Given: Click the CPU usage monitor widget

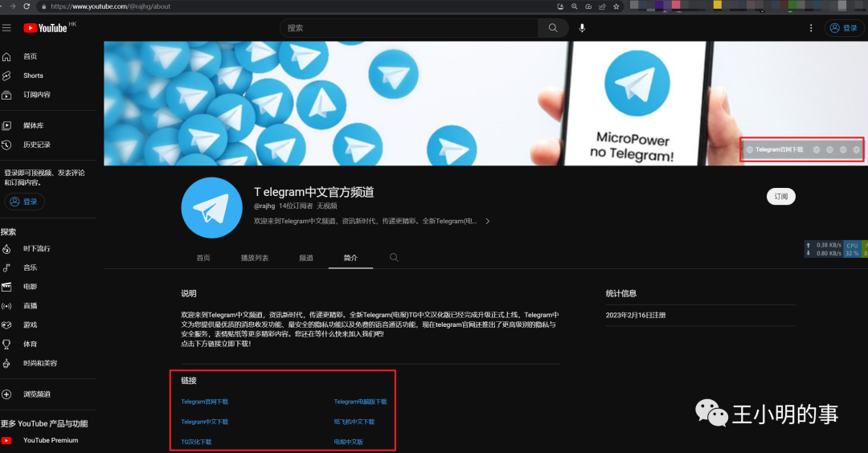Looking at the screenshot, I should tap(852, 249).
